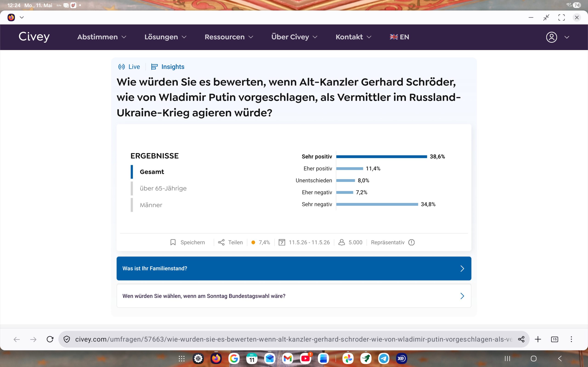This screenshot has height=367, width=588.
Task: Expand the Über Civey menu
Action: pos(294,37)
